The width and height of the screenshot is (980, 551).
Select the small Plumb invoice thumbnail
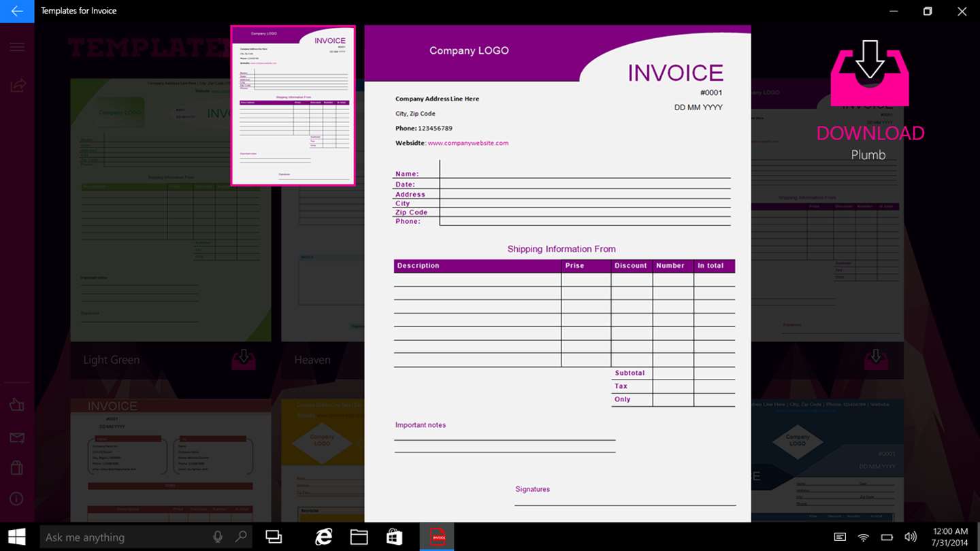coord(293,105)
